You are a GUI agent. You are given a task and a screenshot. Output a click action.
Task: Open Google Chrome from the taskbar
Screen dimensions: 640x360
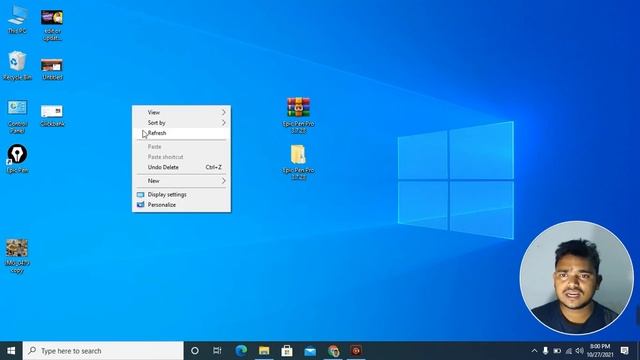click(x=333, y=351)
